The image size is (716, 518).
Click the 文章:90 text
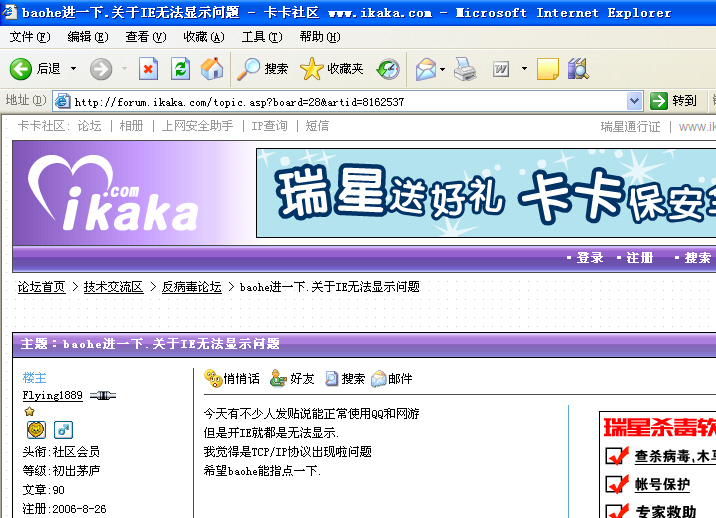pos(43,490)
